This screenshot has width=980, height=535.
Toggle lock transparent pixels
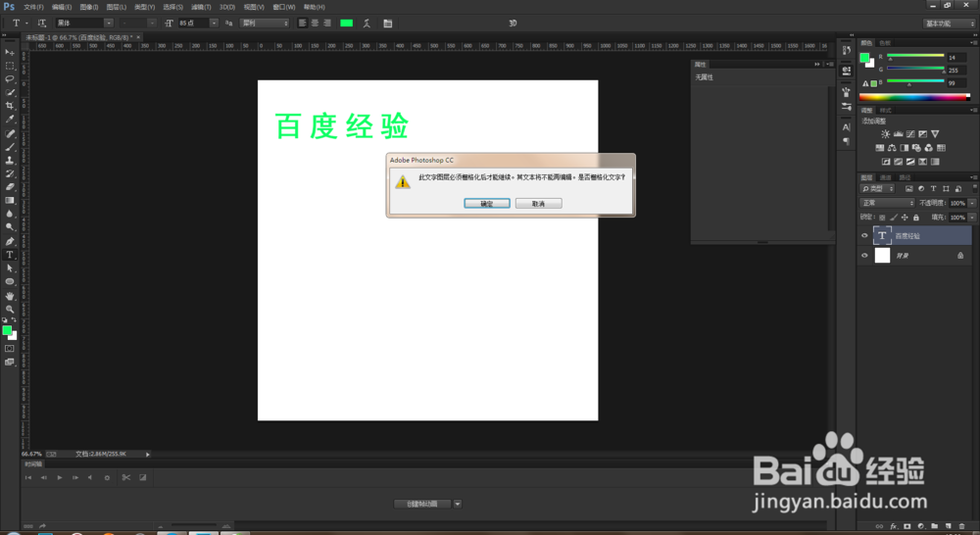(882, 218)
